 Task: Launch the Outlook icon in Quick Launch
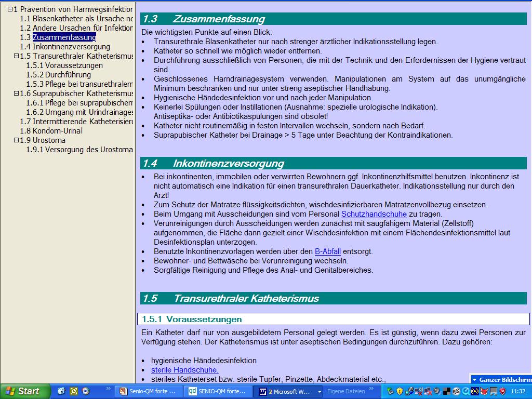pyautogui.click(x=73, y=391)
